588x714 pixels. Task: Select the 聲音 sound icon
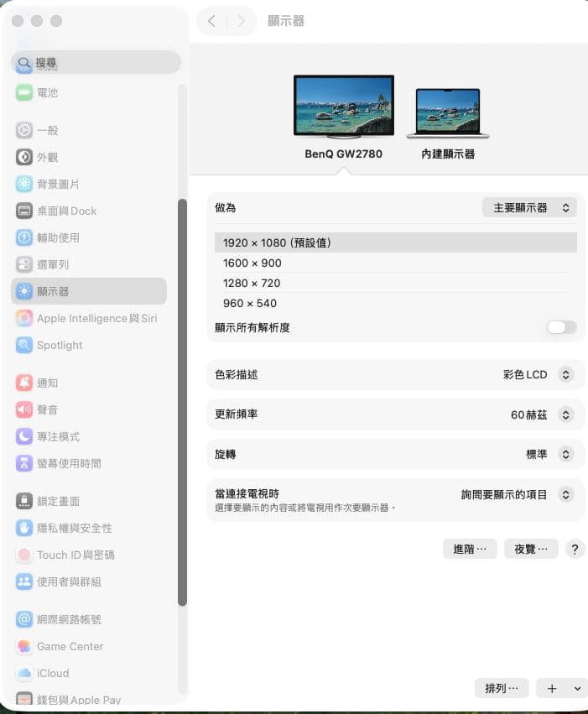[x=24, y=409]
